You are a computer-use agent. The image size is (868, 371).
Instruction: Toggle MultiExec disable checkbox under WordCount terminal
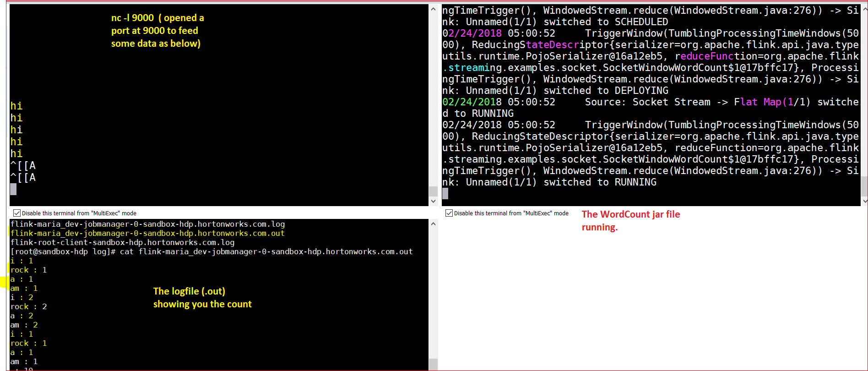[x=449, y=213]
